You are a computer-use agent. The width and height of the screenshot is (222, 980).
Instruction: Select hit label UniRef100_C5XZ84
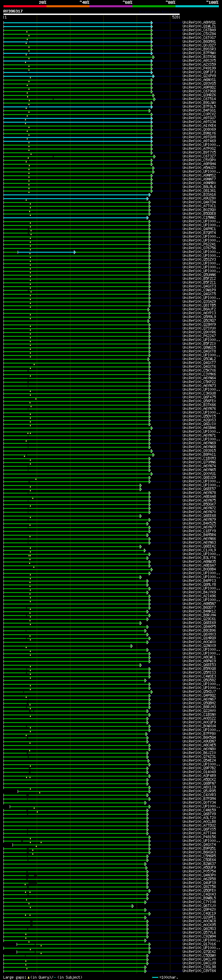tap(199, 34)
